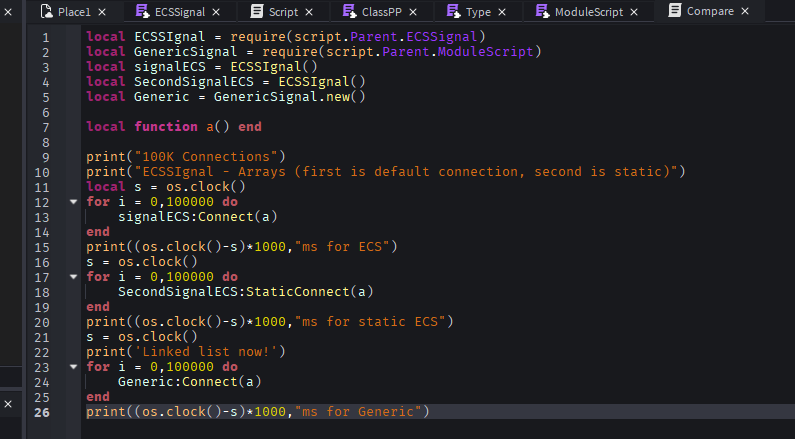Click the ModuleScript tab icon
Image resolution: width=795 pixels, height=439 pixels.
tap(543, 11)
